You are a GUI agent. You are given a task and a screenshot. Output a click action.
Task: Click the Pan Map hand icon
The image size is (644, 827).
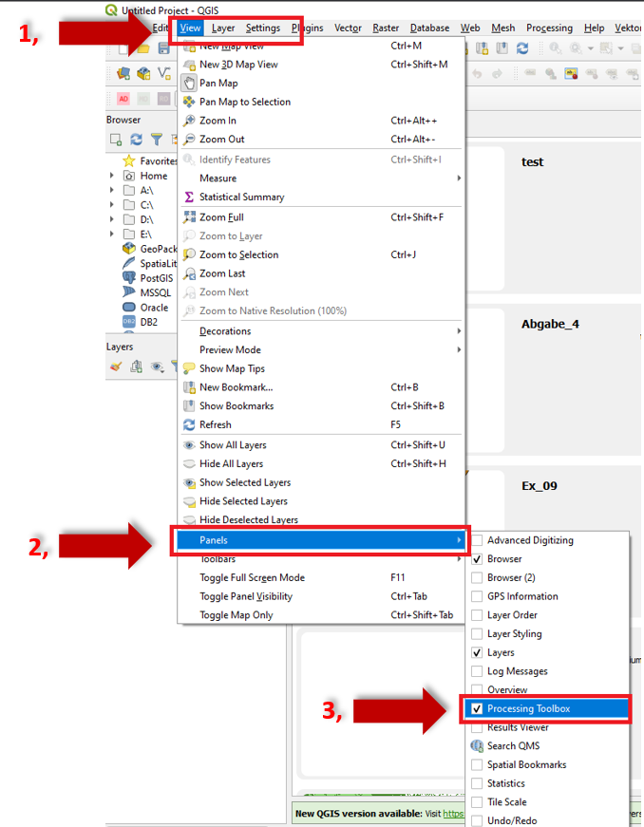click(189, 84)
